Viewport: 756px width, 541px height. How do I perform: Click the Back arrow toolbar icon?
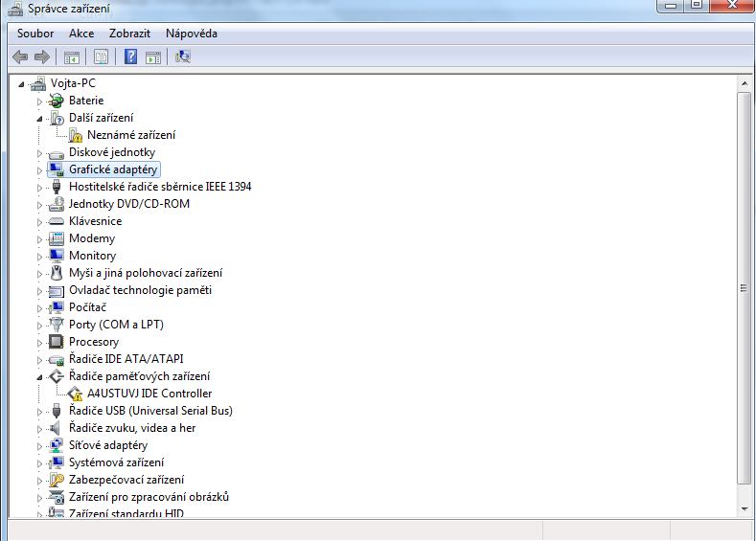(20, 56)
